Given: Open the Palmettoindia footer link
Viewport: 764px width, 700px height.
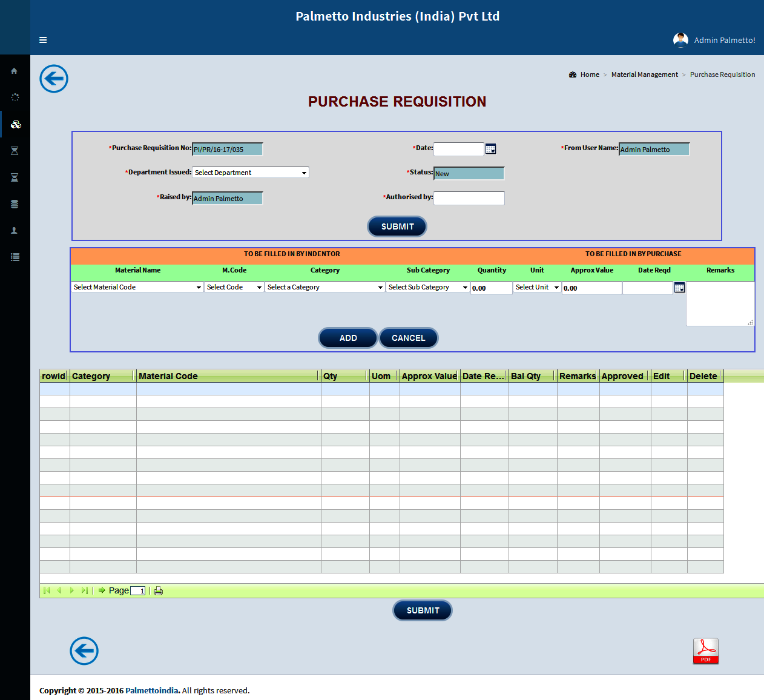Looking at the screenshot, I should [x=152, y=690].
